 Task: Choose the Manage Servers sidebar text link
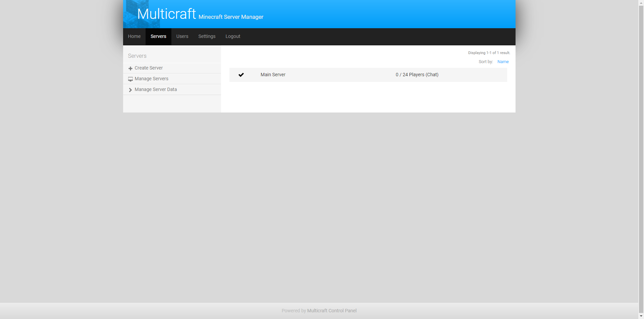pyautogui.click(x=151, y=79)
